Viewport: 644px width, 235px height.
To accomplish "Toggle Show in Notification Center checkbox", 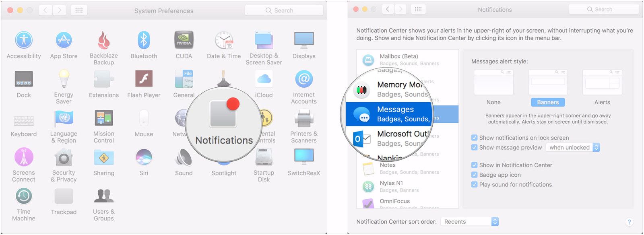I will [474, 165].
